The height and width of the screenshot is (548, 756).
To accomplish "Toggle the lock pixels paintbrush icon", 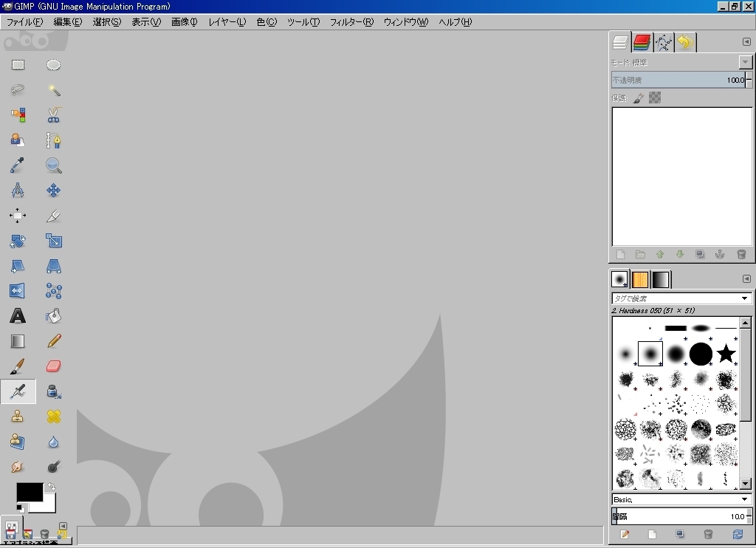I will (x=639, y=97).
